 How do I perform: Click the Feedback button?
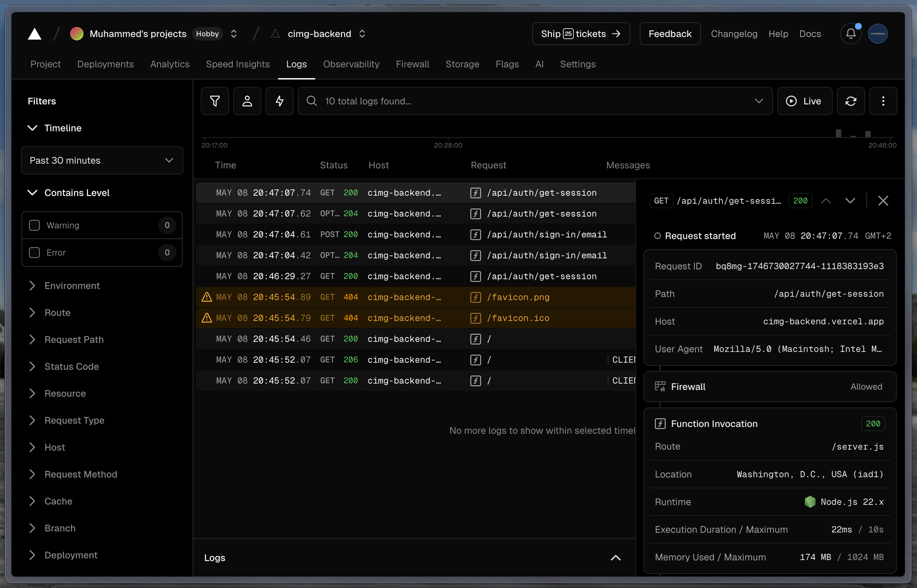669,34
